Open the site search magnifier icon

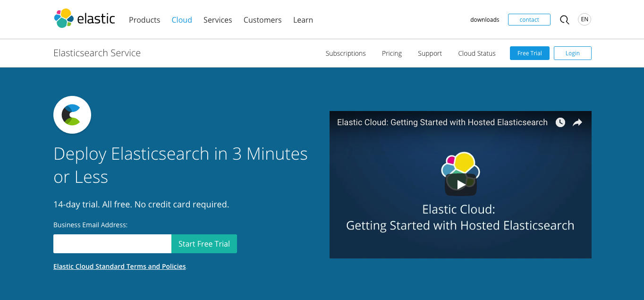[x=564, y=20]
